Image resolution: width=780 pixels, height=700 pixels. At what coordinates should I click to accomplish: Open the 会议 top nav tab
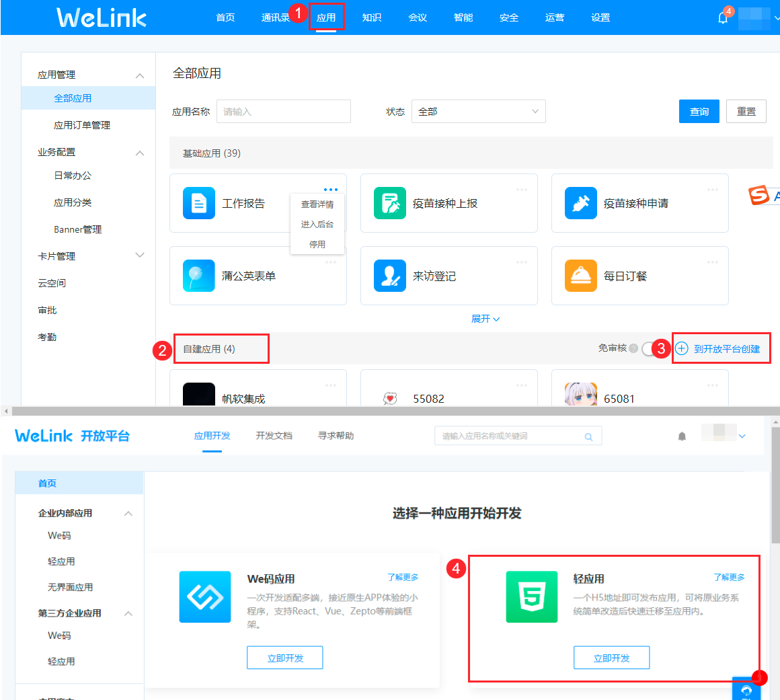click(418, 17)
